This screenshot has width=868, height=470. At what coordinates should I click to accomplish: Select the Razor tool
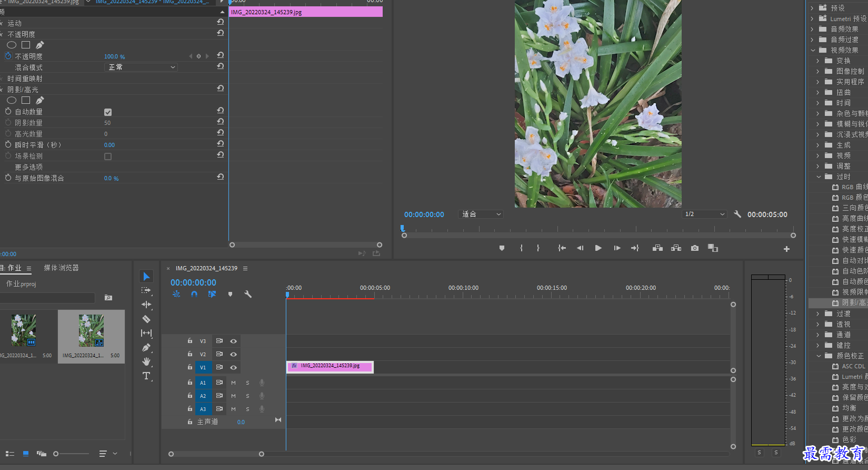(x=146, y=319)
